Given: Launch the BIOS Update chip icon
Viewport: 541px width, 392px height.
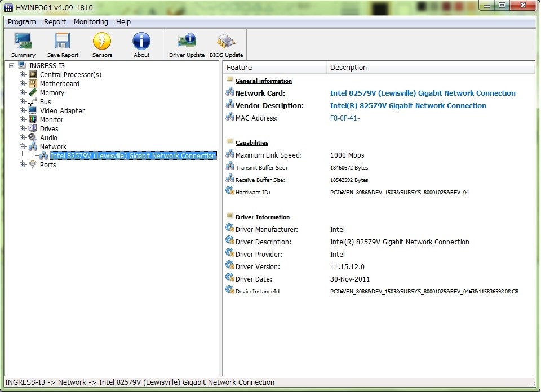Looking at the screenshot, I should pyautogui.click(x=226, y=41).
